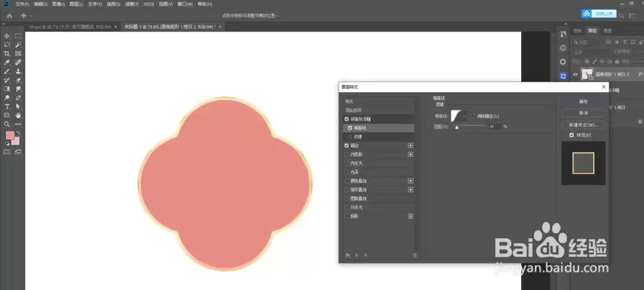Swap foreground and background colors

click(x=18, y=133)
